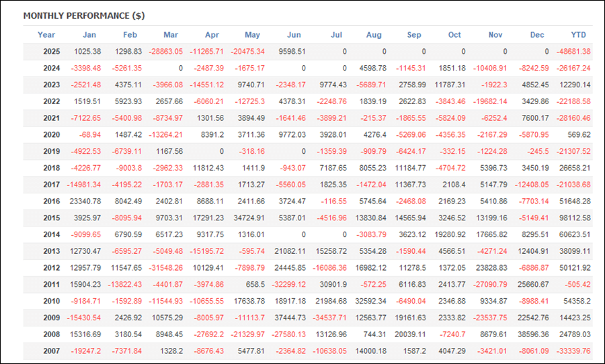Click 2016 Jan value 23340.78

point(85,201)
